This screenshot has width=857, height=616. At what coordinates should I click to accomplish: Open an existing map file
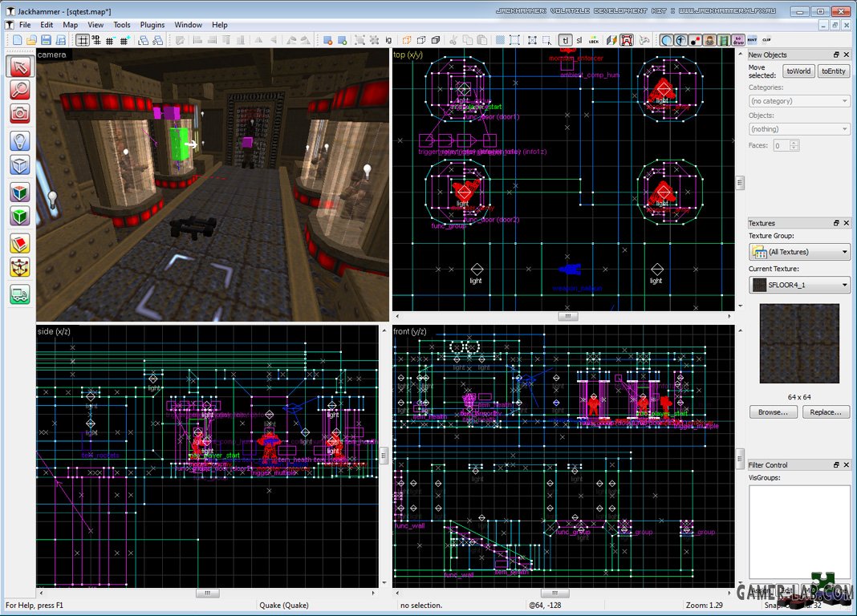(x=32, y=40)
